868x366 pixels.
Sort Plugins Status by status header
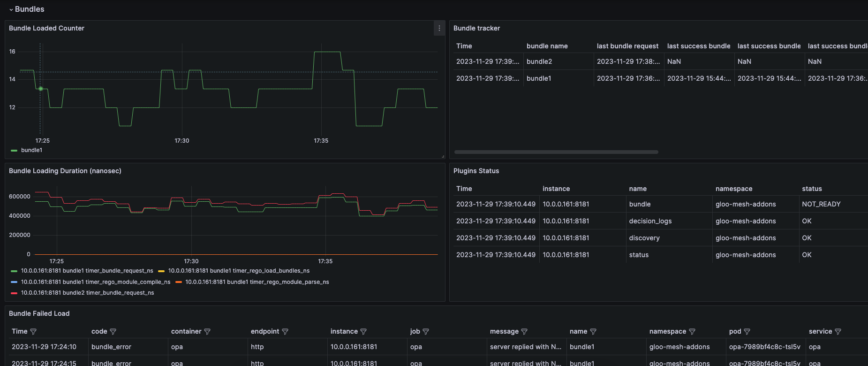[812, 189]
